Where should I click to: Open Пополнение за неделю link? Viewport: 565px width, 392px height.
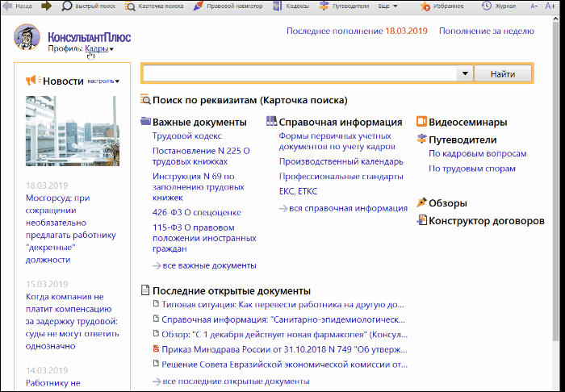coord(487,31)
